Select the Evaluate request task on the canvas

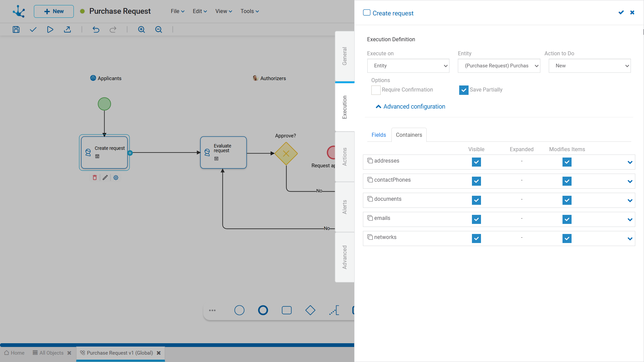coord(223,153)
